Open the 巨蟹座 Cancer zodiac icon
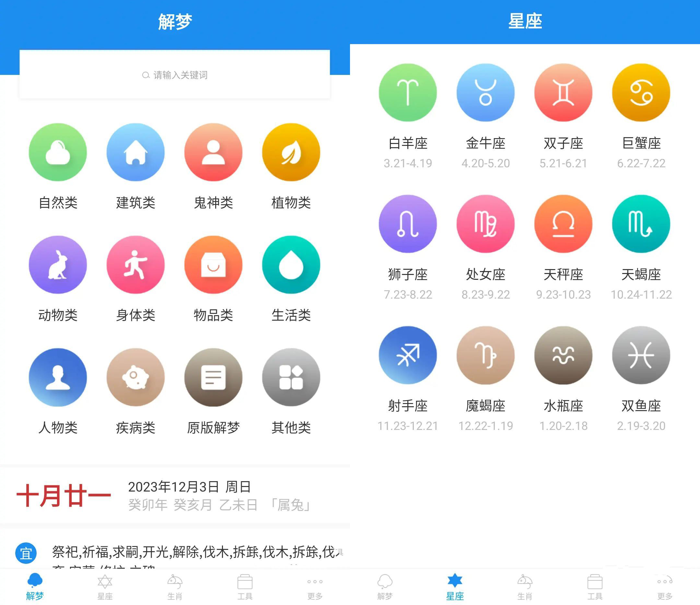This screenshot has width=700, height=605. click(x=641, y=92)
